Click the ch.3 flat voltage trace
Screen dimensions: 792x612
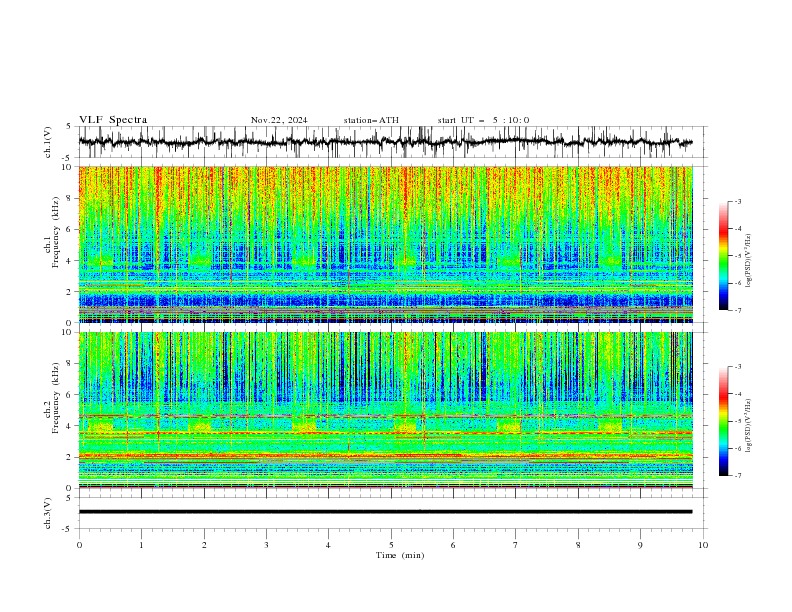pos(385,512)
